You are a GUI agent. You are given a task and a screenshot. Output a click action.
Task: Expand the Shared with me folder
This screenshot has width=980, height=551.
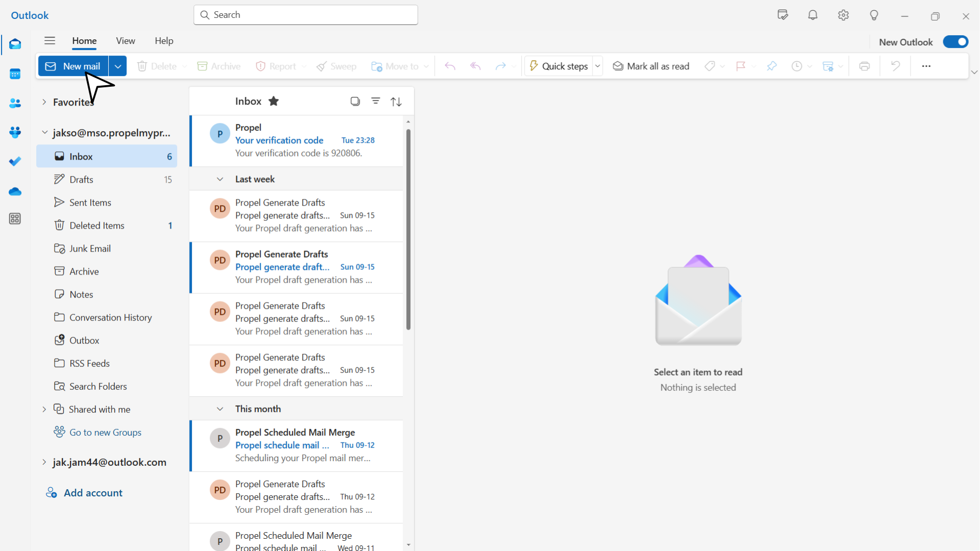click(x=44, y=410)
